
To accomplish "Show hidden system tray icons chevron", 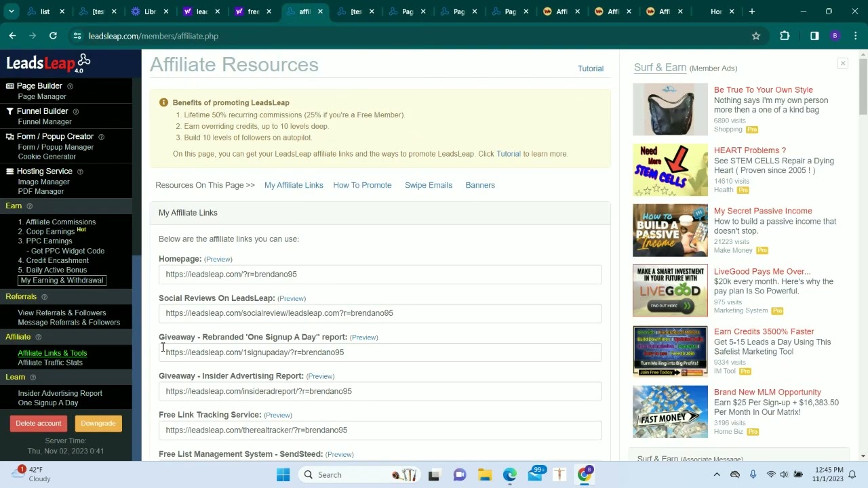I will [717, 474].
